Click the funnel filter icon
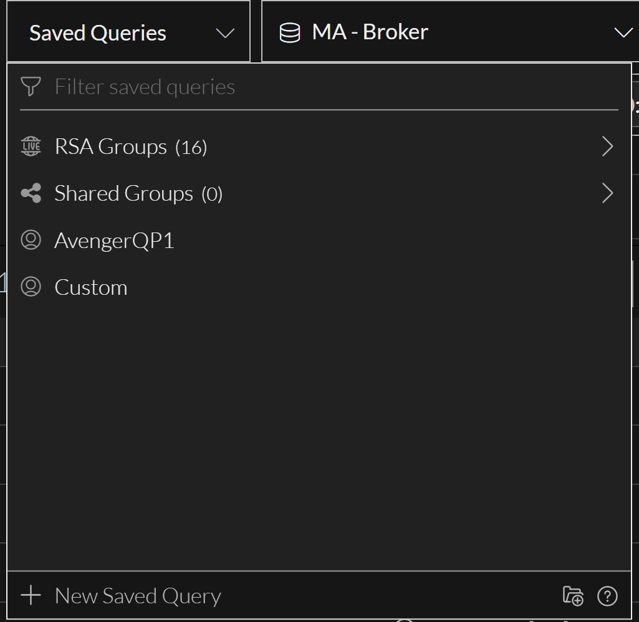The width and height of the screenshot is (639, 622). pyautogui.click(x=31, y=87)
